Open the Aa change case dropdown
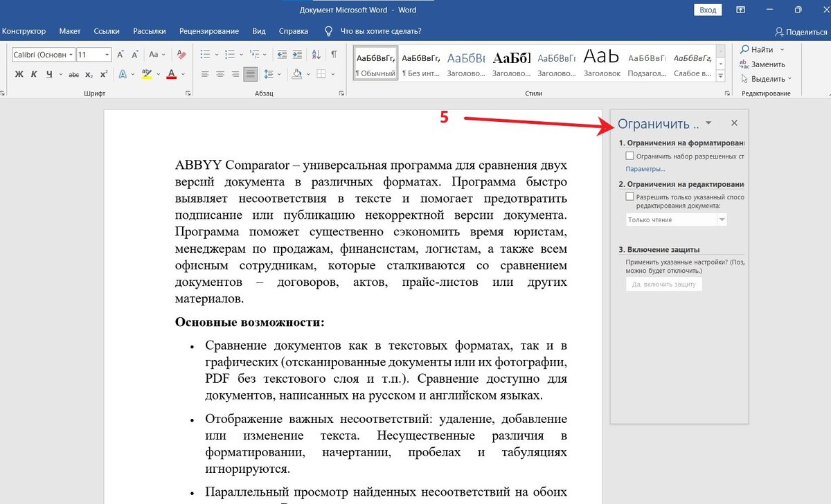831x504 pixels. [157, 54]
